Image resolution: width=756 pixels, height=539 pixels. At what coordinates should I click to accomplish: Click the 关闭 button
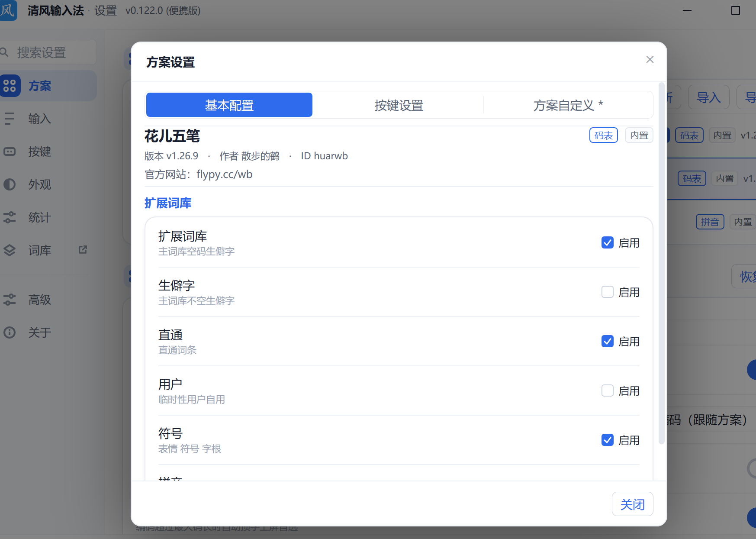click(632, 504)
